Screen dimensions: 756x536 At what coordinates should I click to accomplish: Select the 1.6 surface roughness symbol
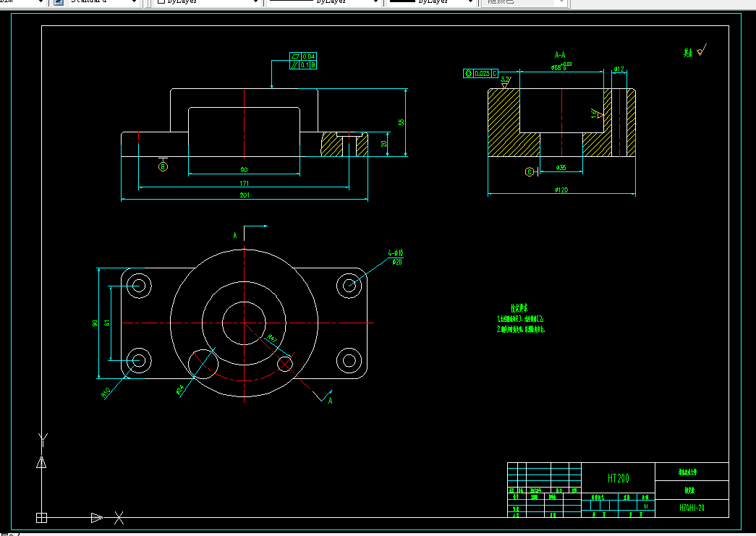[597, 114]
